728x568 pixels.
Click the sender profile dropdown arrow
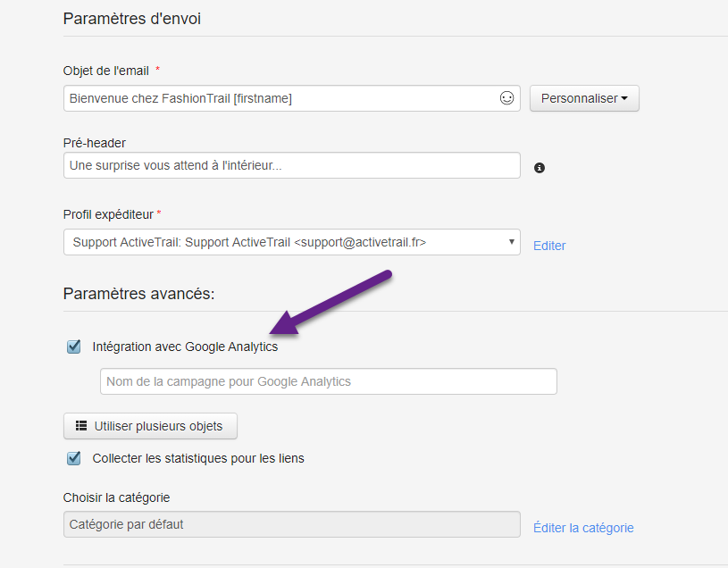[512, 242]
